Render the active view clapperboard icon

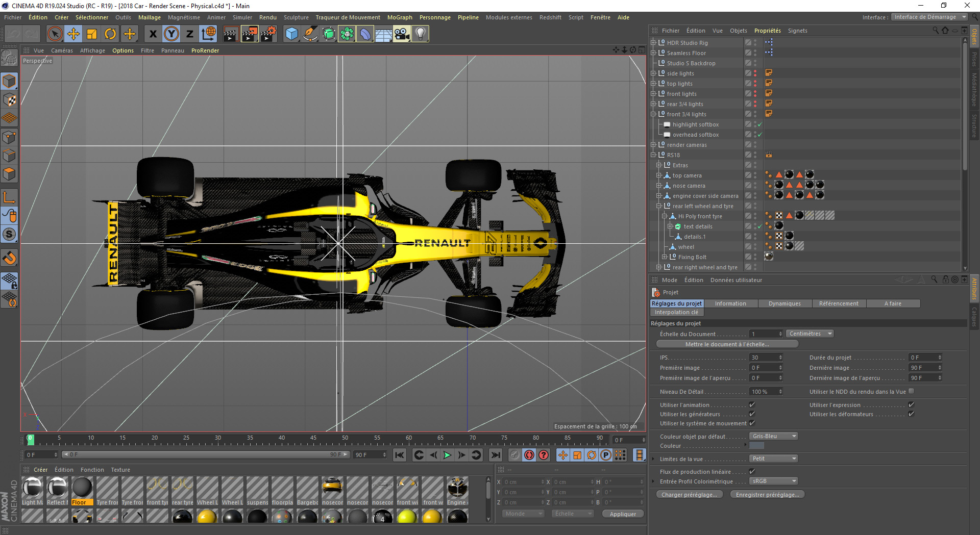(x=231, y=34)
